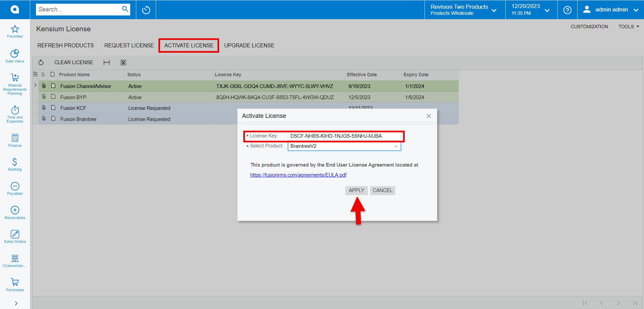Click the notes icon for Fusion Braintree
The image size is (644, 309).
(53, 118)
